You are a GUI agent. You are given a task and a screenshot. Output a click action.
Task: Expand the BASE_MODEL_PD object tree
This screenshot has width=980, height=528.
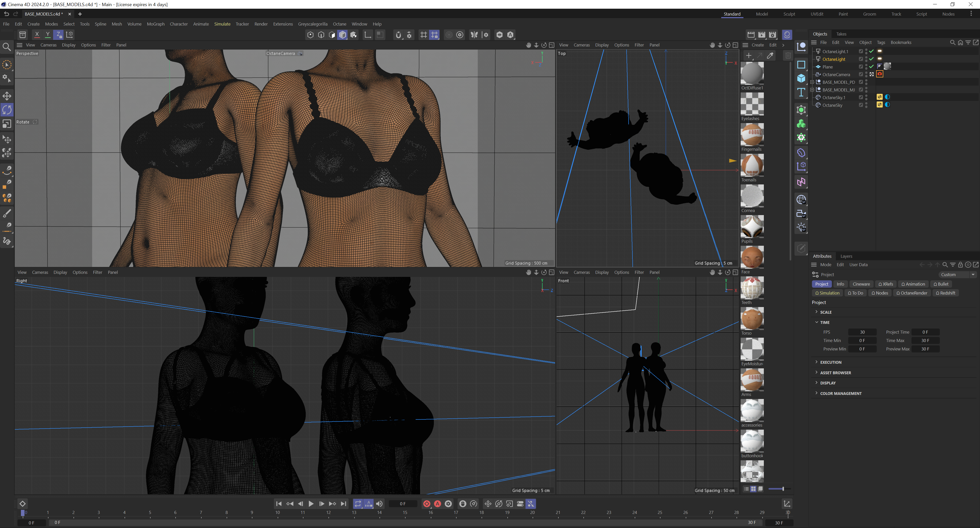pos(812,82)
